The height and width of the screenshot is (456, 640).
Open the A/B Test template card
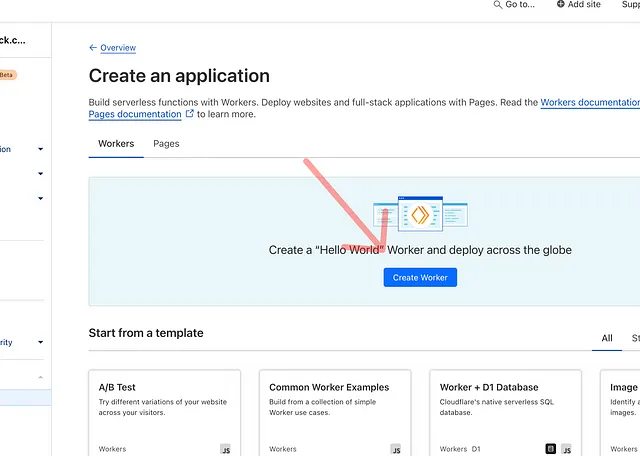pyautogui.click(x=164, y=413)
